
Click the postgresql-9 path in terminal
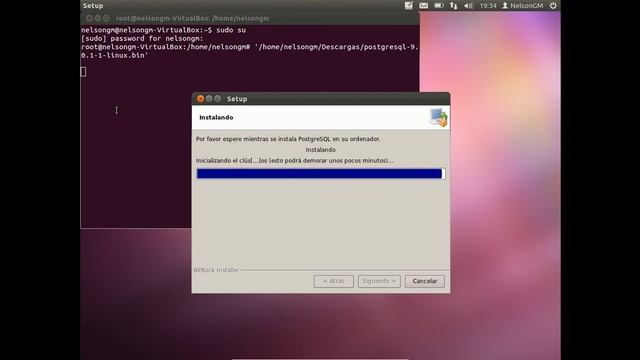(249, 51)
